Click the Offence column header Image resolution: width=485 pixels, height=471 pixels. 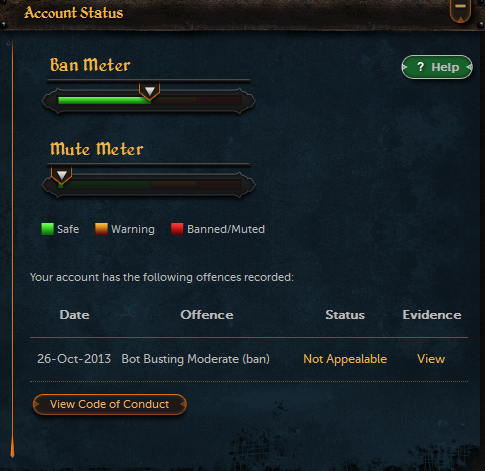(x=207, y=315)
